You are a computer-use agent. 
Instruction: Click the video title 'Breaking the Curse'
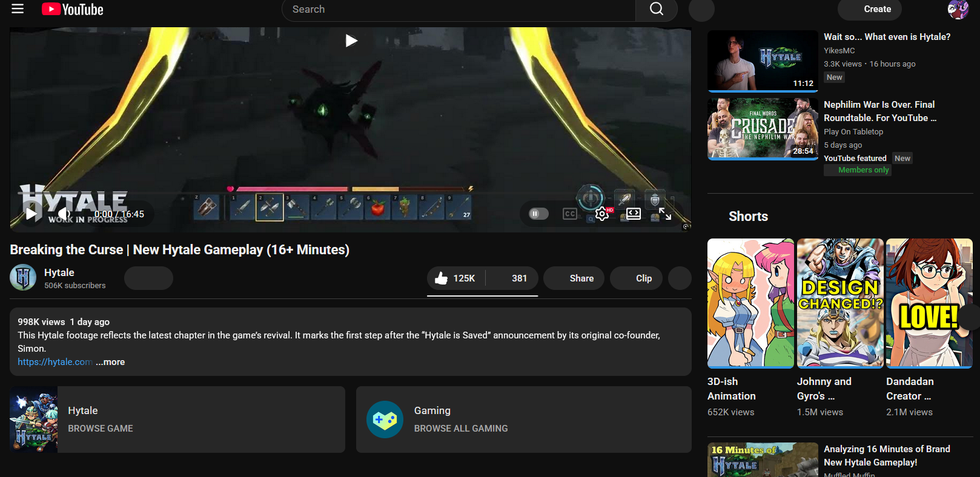click(179, 249)
